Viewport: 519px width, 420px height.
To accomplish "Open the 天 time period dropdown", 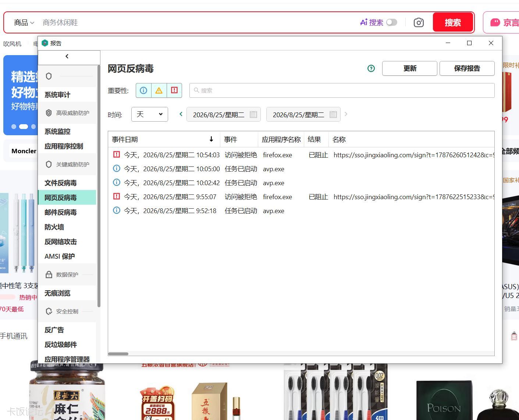I will [x=150, y=114].
